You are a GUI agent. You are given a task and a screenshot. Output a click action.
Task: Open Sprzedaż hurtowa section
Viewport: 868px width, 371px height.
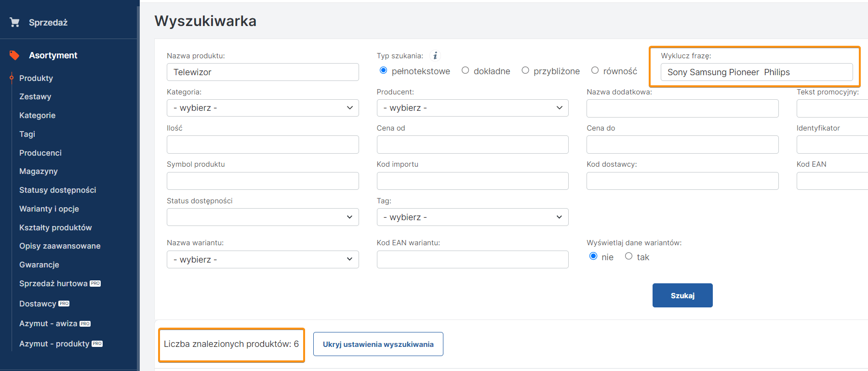tap(53, 283)
